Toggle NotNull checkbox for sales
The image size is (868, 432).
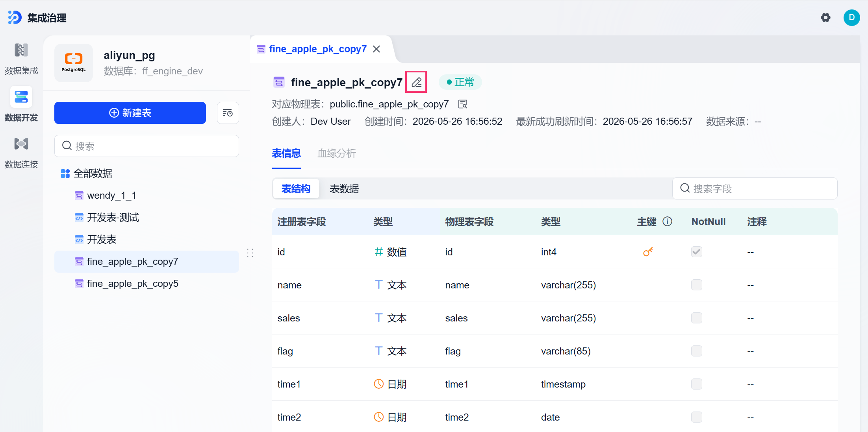coord(696,318)
